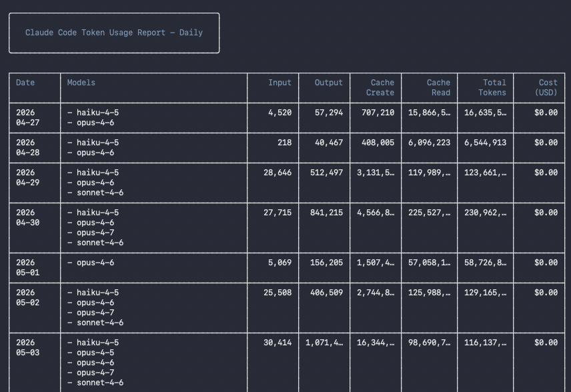The image size is (571, 392).
Task: Select 'opus-4-6' in the 05-01 row
Action: tap(95, 263)
